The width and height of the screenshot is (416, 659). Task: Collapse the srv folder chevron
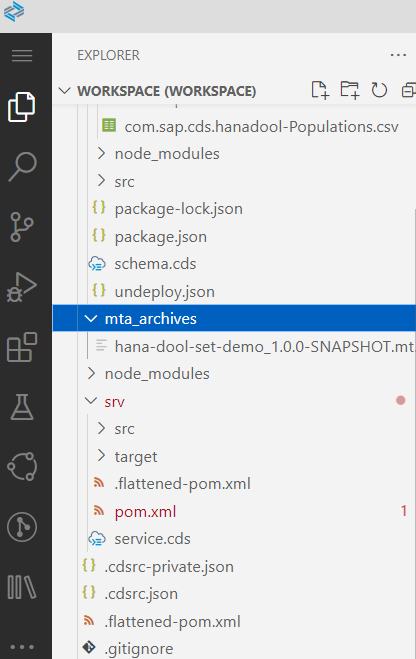pyautogui.click(x=91, y=401)
